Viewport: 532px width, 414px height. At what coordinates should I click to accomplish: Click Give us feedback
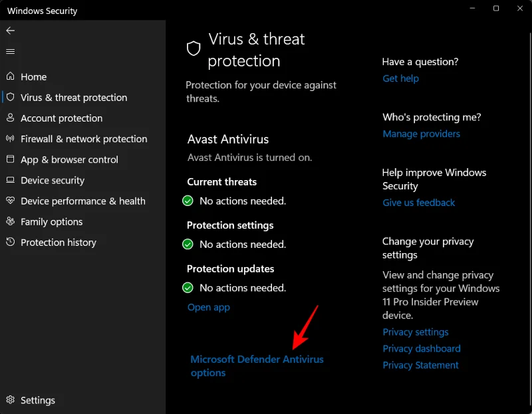[x=418, y=203]
